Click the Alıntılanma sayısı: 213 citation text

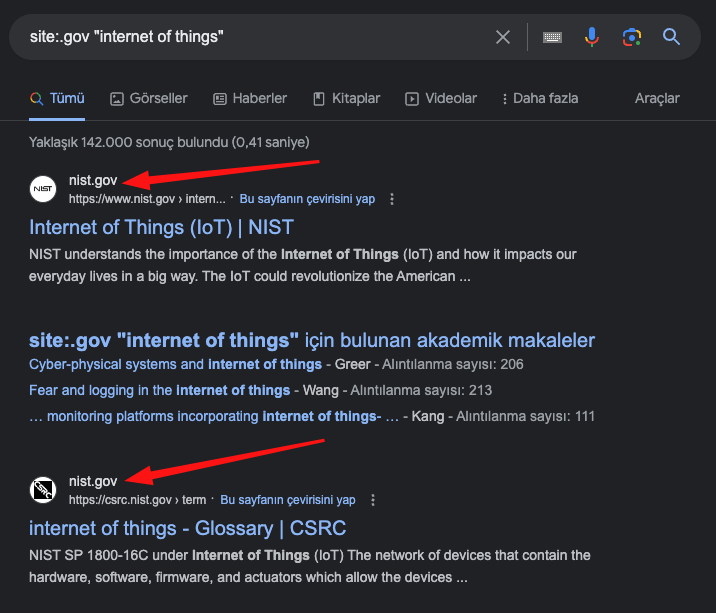[421, 391]
